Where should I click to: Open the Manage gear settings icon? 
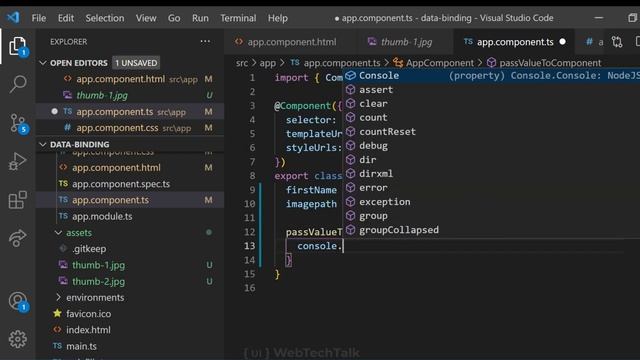pos(18,339)
